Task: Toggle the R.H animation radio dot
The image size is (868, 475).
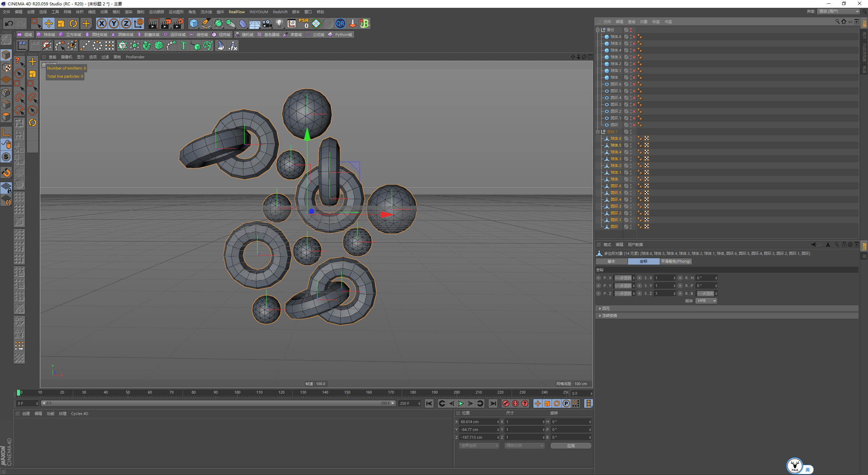Action: pyautogui.click(x=680, y=278)
